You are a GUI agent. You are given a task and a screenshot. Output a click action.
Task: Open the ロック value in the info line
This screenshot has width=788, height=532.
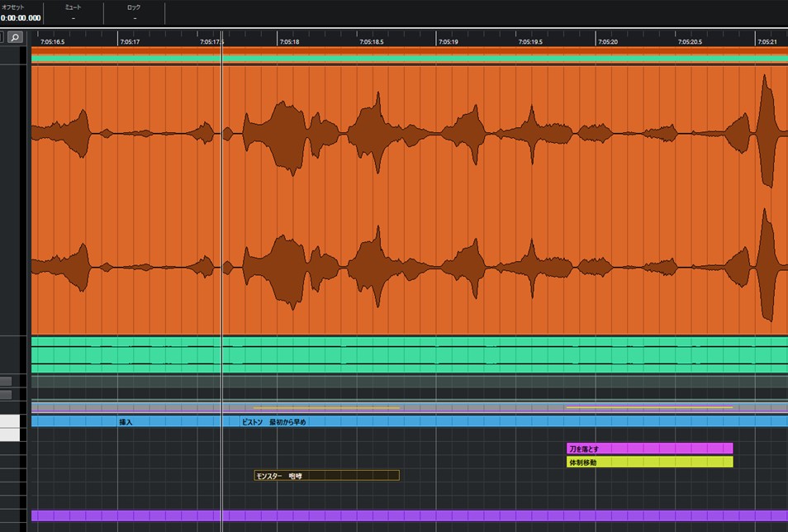pos(134,17)
